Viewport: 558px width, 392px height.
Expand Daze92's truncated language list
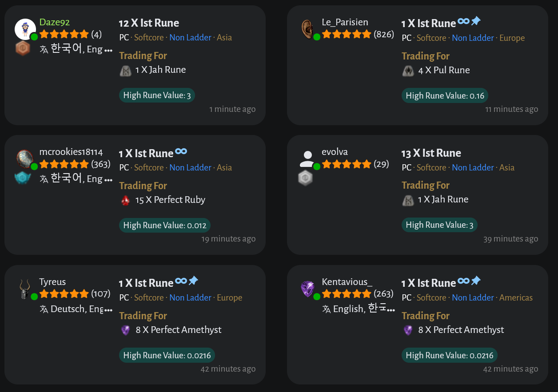[x=108, y=50]
